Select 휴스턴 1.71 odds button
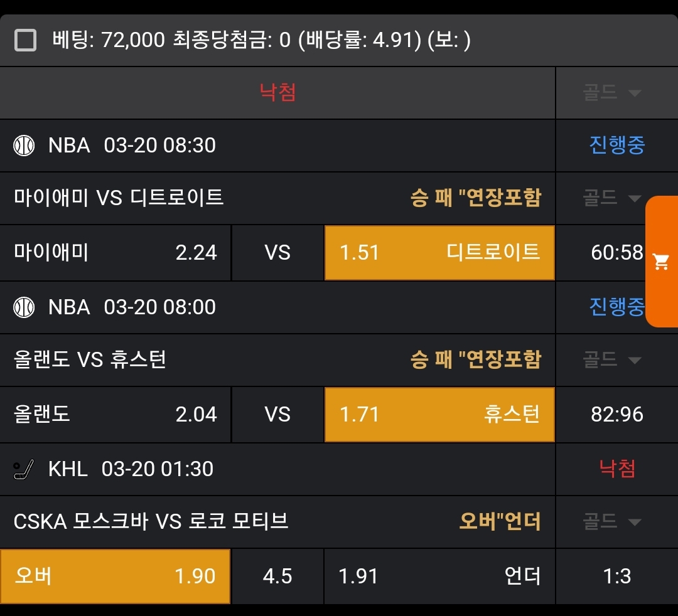The width and height of the screenshot is (678, 616). pyautogui.click(x=439, y=415)
